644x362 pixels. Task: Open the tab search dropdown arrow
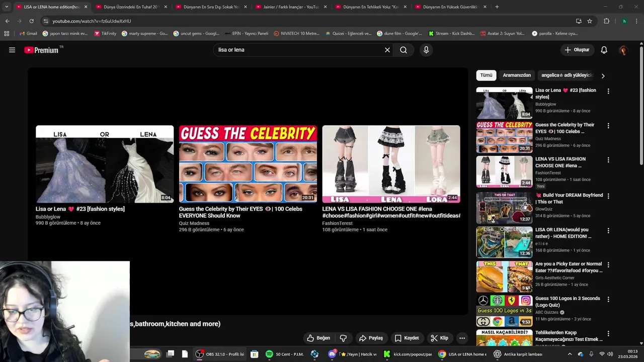[7, 7]
